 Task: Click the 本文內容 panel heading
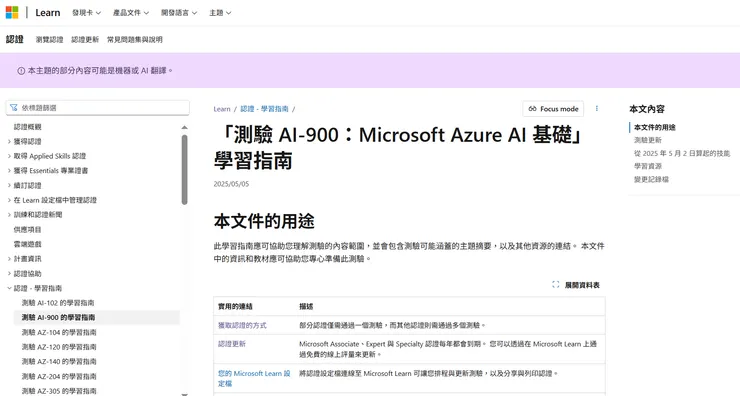647,109
